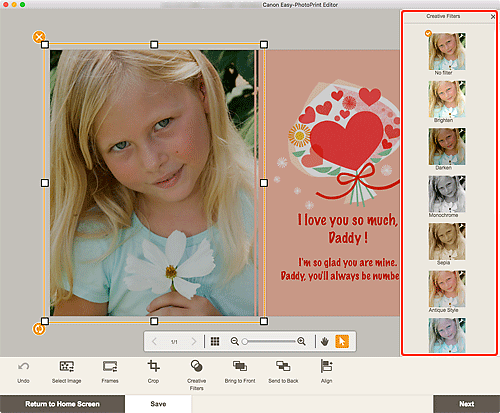
Task: Show the thumbnail list view grid
Action: coord(215,341)
